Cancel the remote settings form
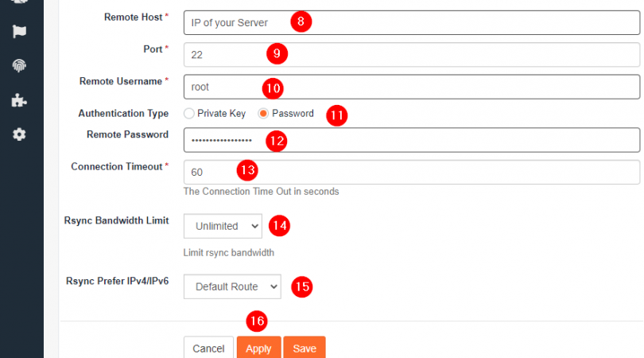This screenshot has height=358, width=644. [x=208, y=348]
